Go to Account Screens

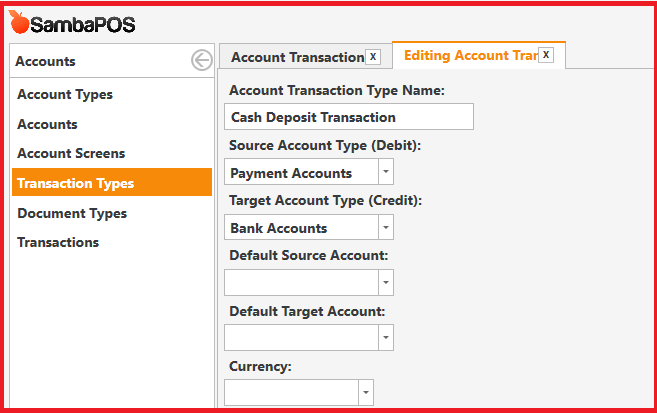click(71, 153)
